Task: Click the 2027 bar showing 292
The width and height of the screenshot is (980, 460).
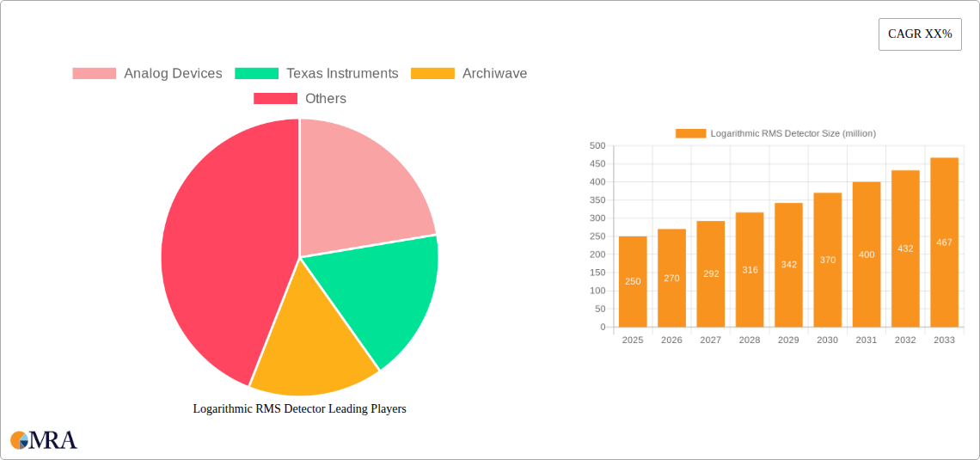Action: pos(711,273)
